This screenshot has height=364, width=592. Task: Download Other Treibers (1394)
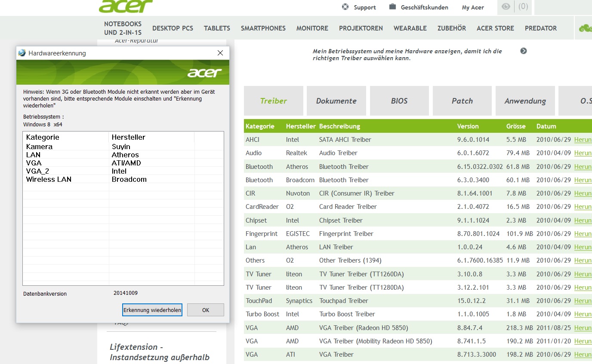coord(583,260)
